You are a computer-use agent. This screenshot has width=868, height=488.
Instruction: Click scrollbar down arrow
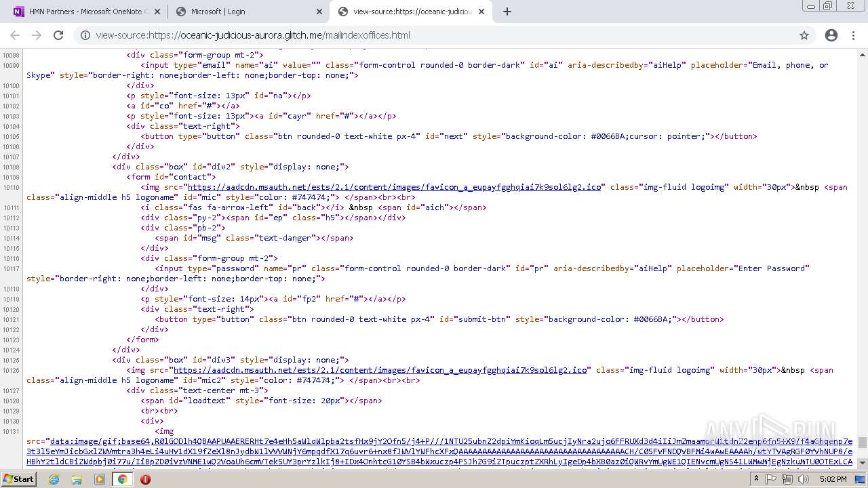tap(862, 462)
